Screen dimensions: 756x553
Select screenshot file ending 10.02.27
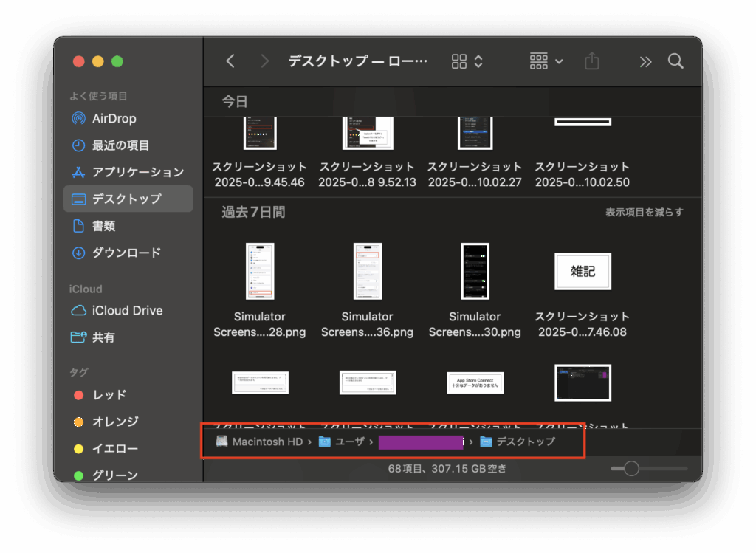(475, 154)
